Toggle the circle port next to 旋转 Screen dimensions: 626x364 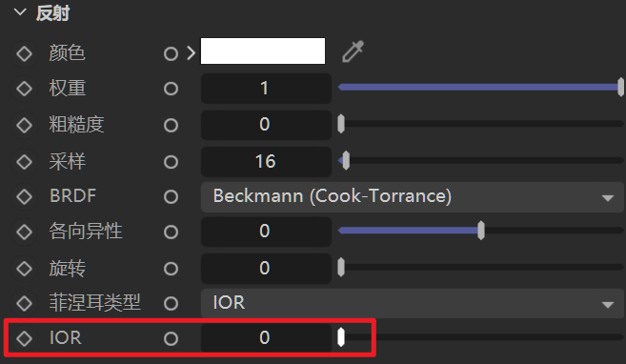171,269
